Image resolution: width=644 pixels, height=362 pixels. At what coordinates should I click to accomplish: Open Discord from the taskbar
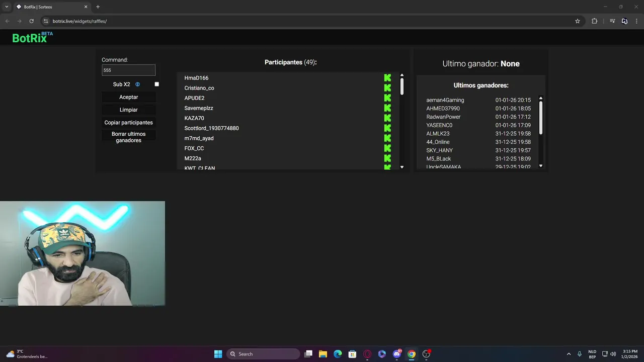(397, 354)
